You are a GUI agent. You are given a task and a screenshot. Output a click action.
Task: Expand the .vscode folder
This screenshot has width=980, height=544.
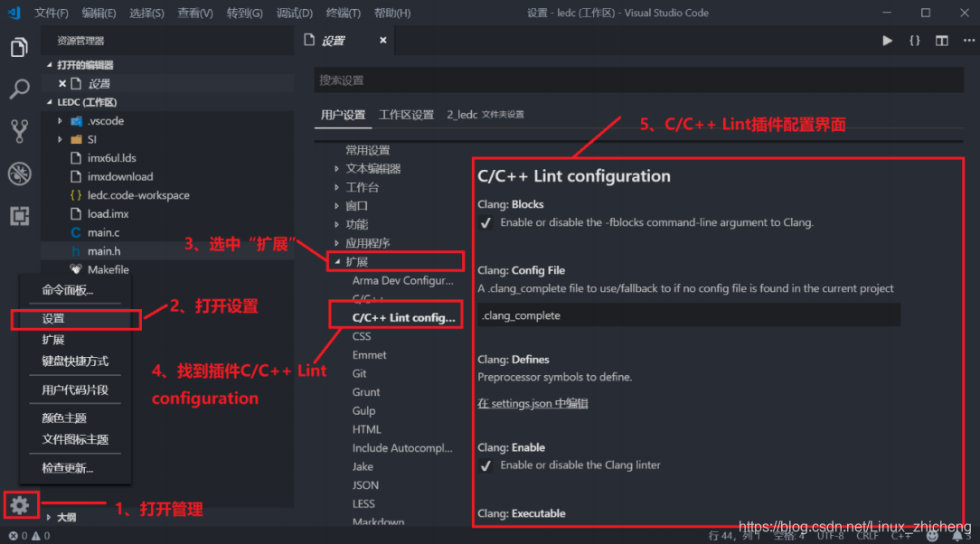[61, 120]
